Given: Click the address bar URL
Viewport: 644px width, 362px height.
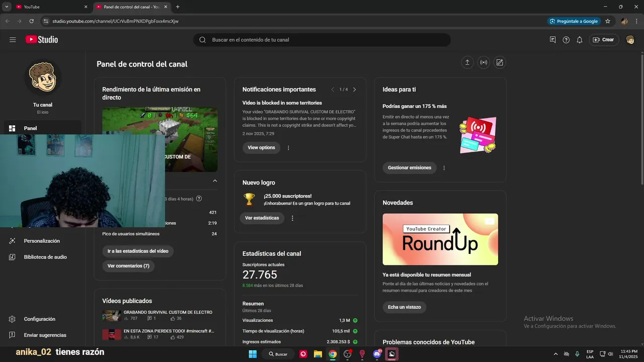Looking at the screenshot, I should 115,21.
